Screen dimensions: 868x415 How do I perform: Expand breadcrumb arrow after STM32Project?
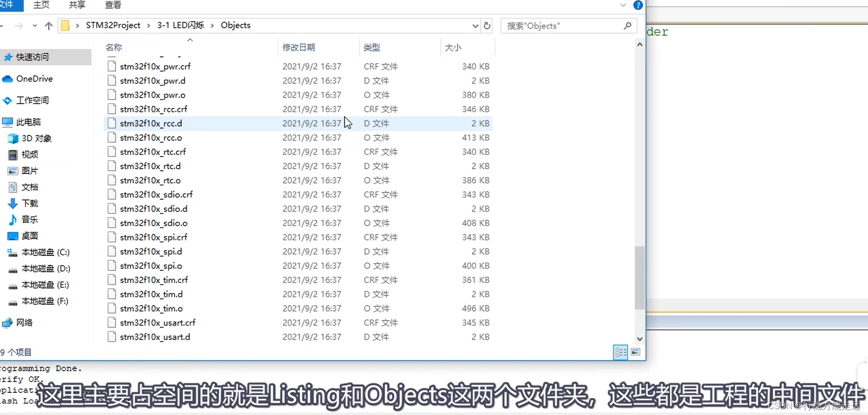148,26
